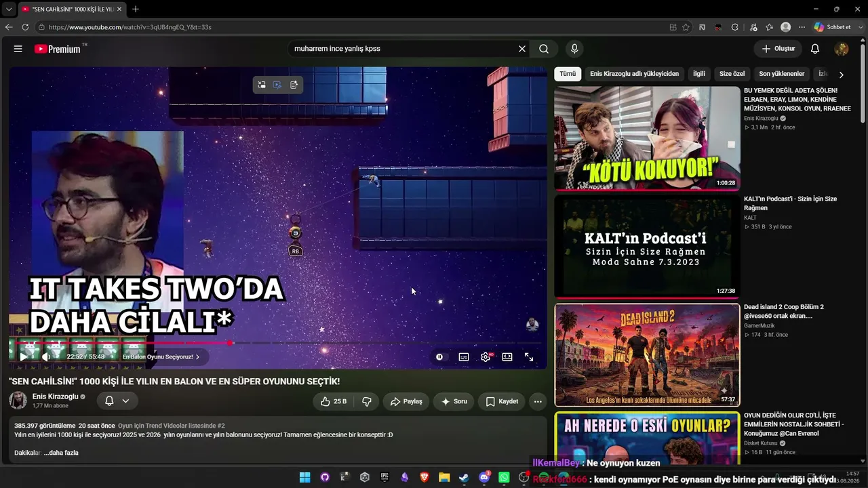The image size is (868, 488).
Task: Open the Dead Island 2 video thumbnail
Action: pos(647,355)
